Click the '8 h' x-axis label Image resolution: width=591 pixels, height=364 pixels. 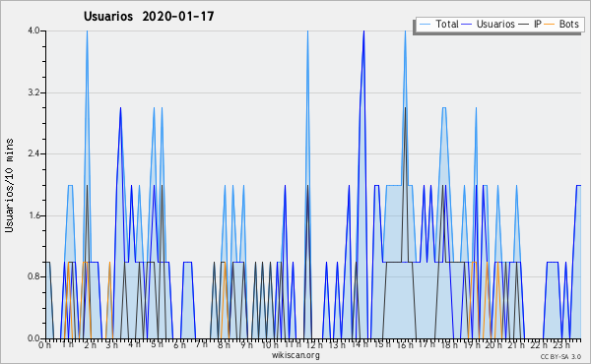[x=224, y=344]
